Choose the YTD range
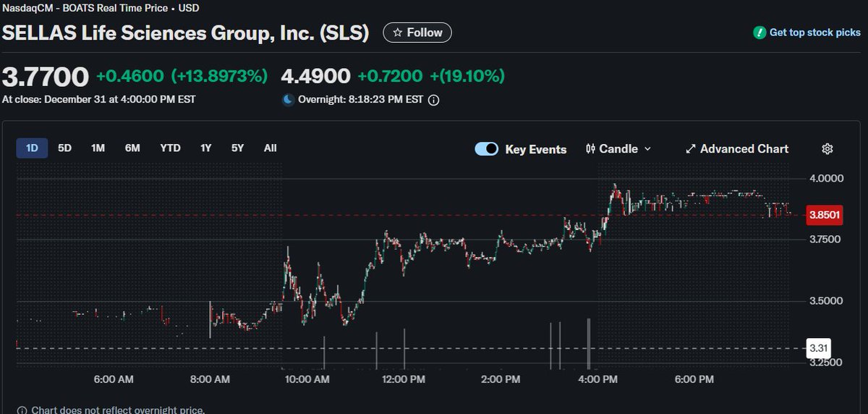The image size is (868, 414). (x=170, y=148)
